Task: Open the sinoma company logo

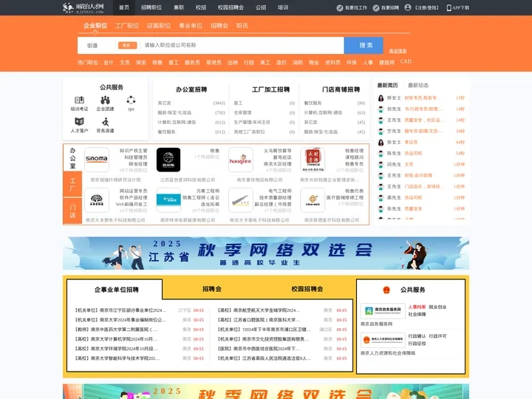Action: (x=97, y=160)
